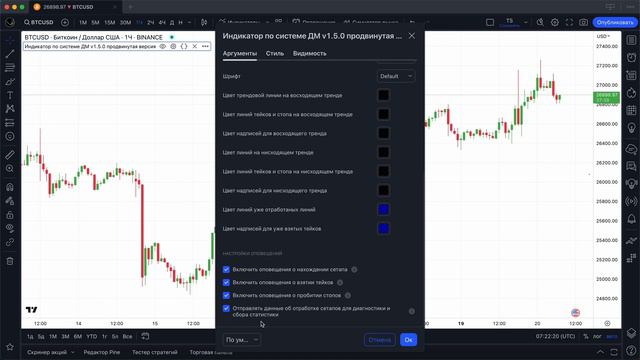
Task: Close the indicator settings dialog
Action: coord(411,36)
